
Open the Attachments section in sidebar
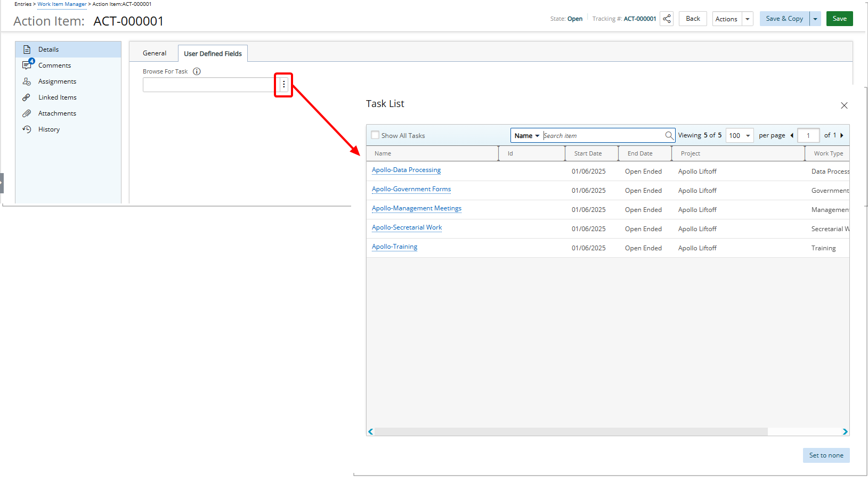click(x=57, y=113)
